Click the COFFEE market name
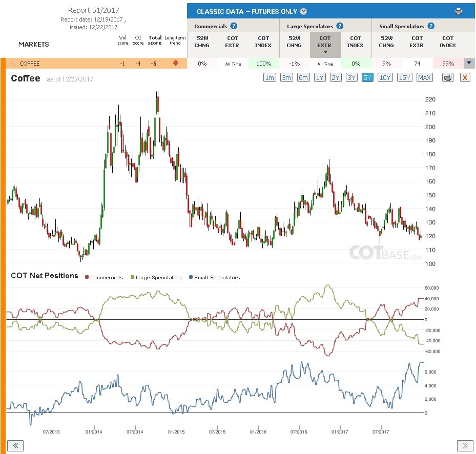Viewport: 476px width, 454px height. 30,64
